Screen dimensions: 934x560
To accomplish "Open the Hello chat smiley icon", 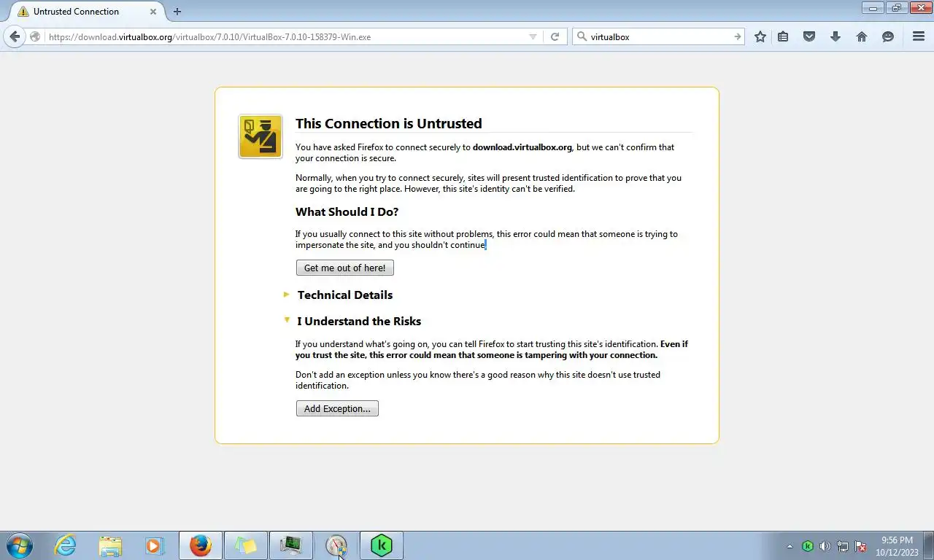I will [x=888, y=36].
